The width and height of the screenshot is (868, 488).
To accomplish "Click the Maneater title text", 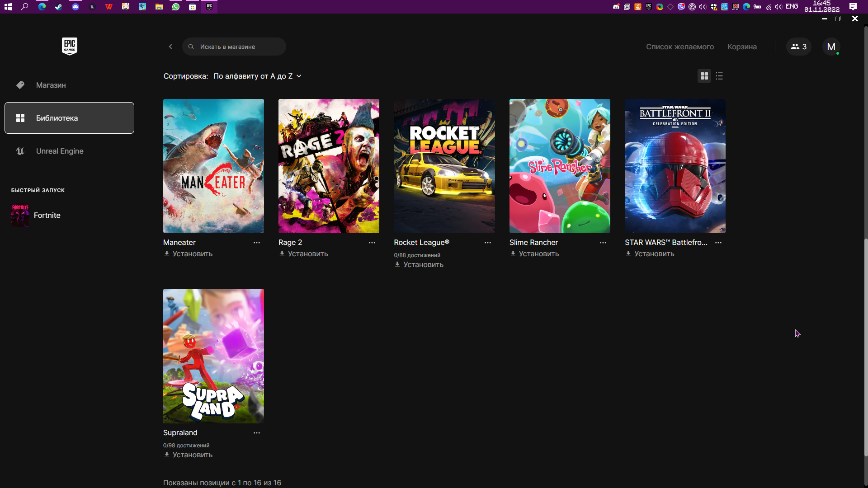I will point(179,243).
